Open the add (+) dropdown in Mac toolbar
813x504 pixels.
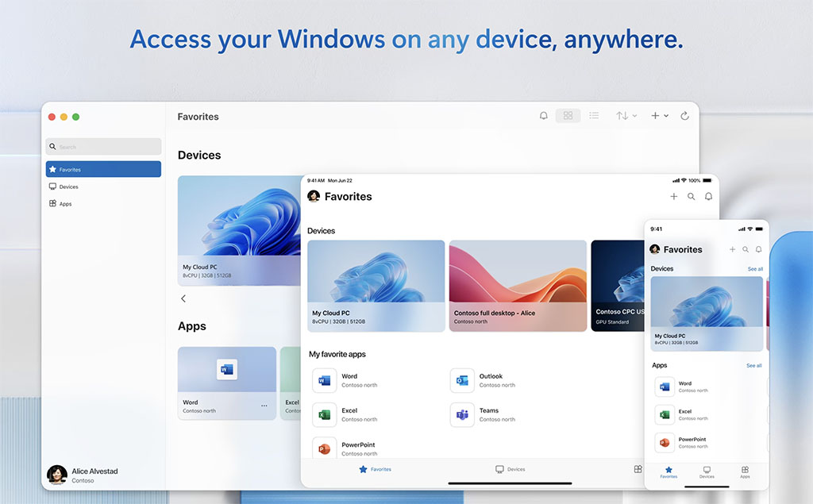pyautogui.click(x=660, y=116)
